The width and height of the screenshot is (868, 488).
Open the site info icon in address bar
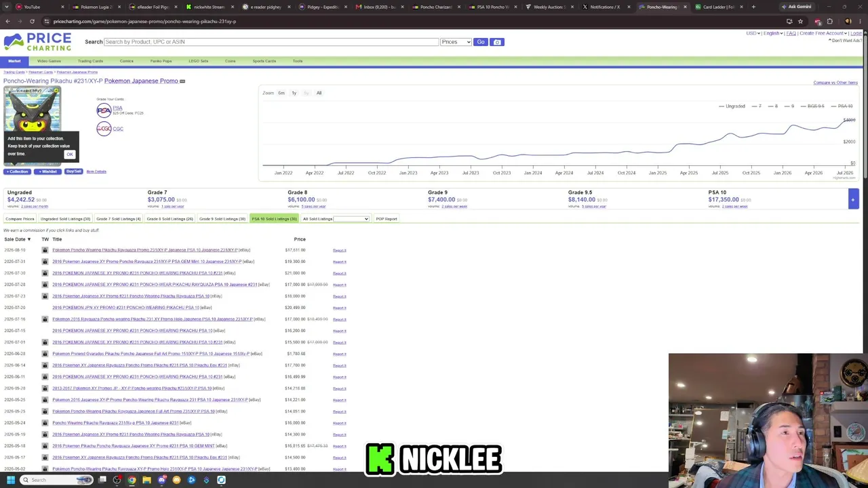coord(47,21)
